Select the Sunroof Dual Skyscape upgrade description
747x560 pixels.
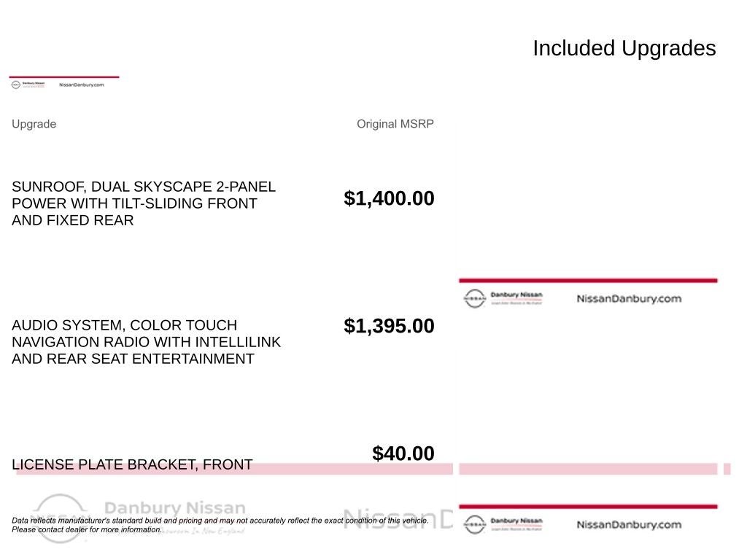144,203
